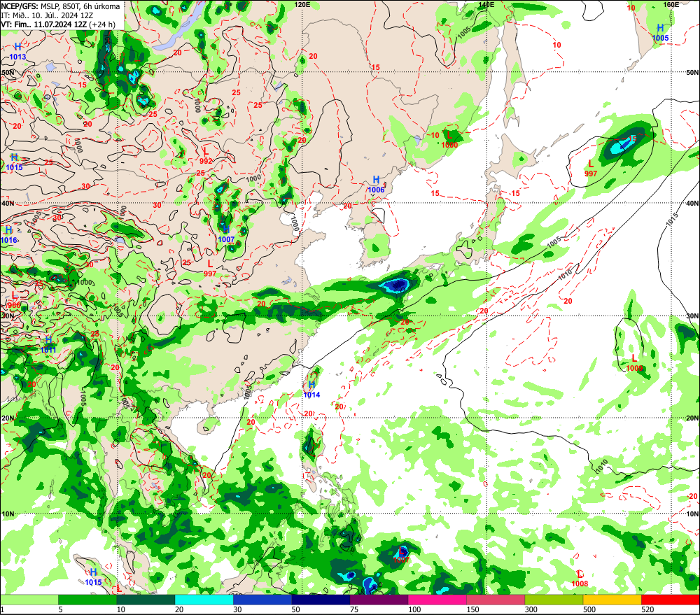Screen dimensions: 700x615
Task: Click the 'VT: Fim.. 11.07.2024 12Z (+24 h)' line
Action: [x=58, y=24]
